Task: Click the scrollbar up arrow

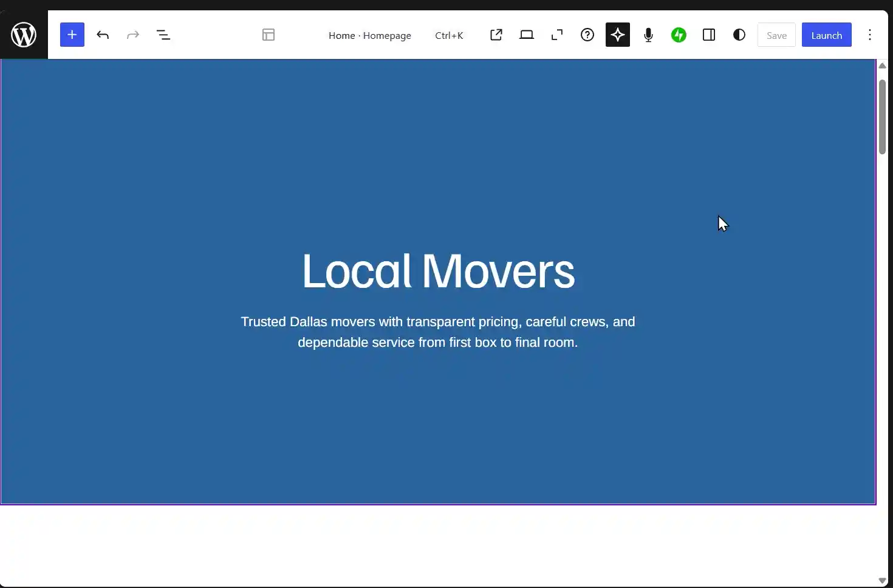Action: pos(882,66)
